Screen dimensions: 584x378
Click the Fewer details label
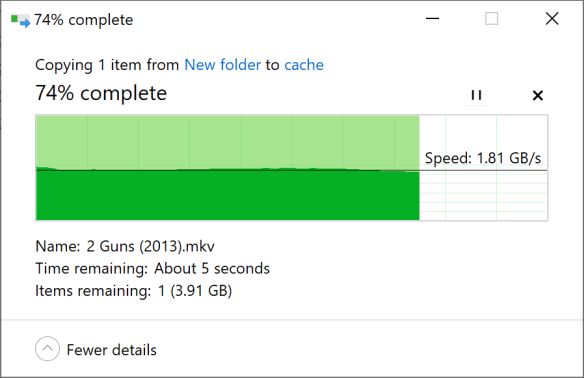coord(111,350)
